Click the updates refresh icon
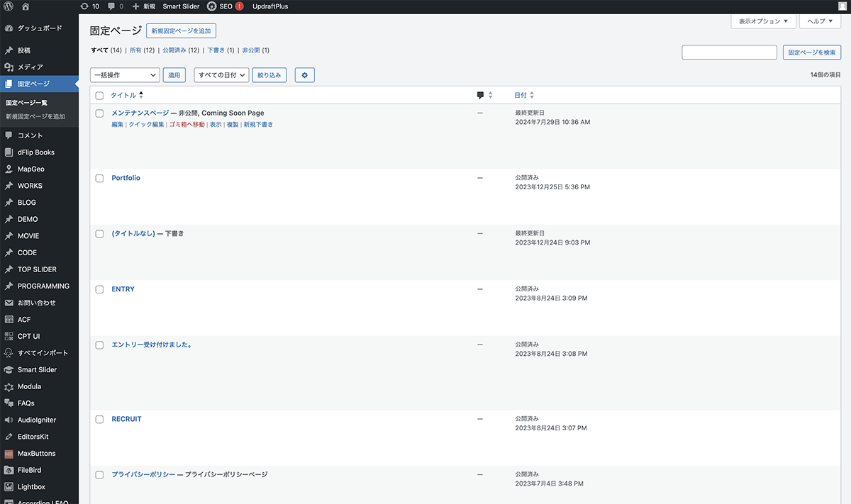Screen dimensions: 851x504 pyautogui.click(x=84, y=6)
